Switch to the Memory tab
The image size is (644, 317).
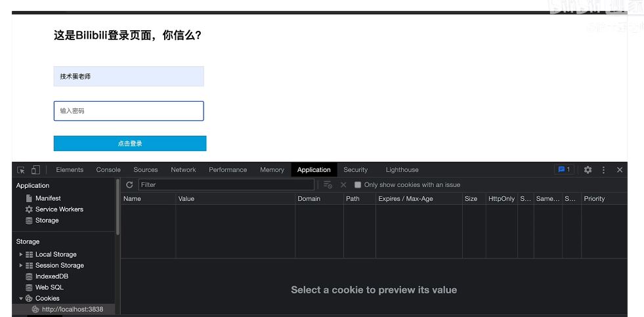pyautogui.click(x=272, y=169)
